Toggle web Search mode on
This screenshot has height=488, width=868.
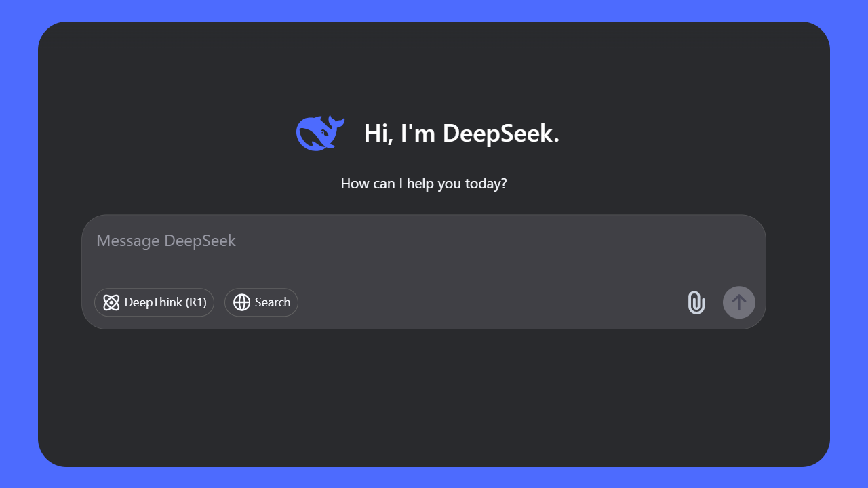coord(261,302)
